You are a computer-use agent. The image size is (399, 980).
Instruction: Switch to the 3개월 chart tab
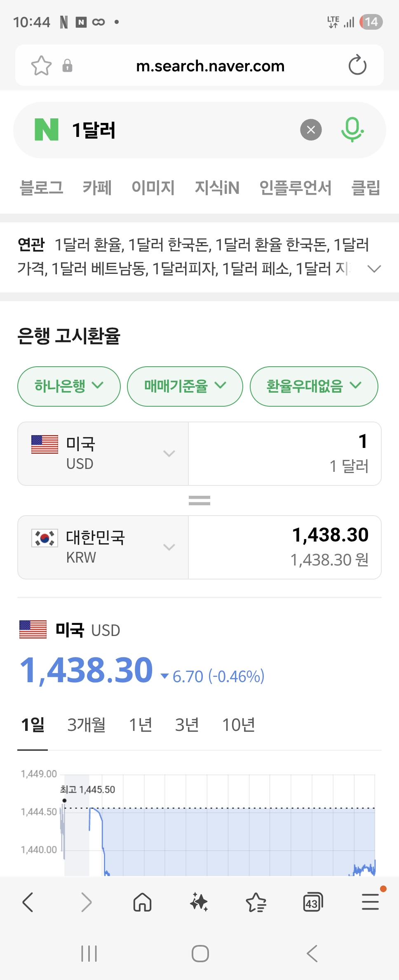86,725
